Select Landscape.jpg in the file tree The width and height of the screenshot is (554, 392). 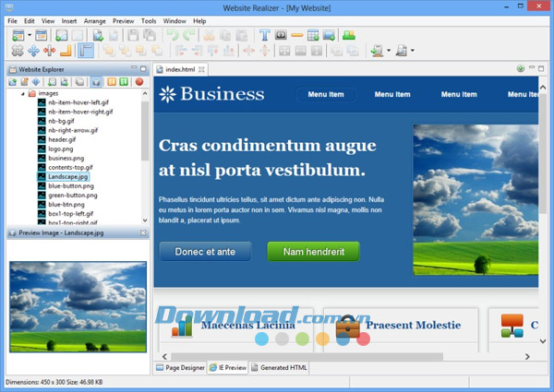click(x=68, y=177)
